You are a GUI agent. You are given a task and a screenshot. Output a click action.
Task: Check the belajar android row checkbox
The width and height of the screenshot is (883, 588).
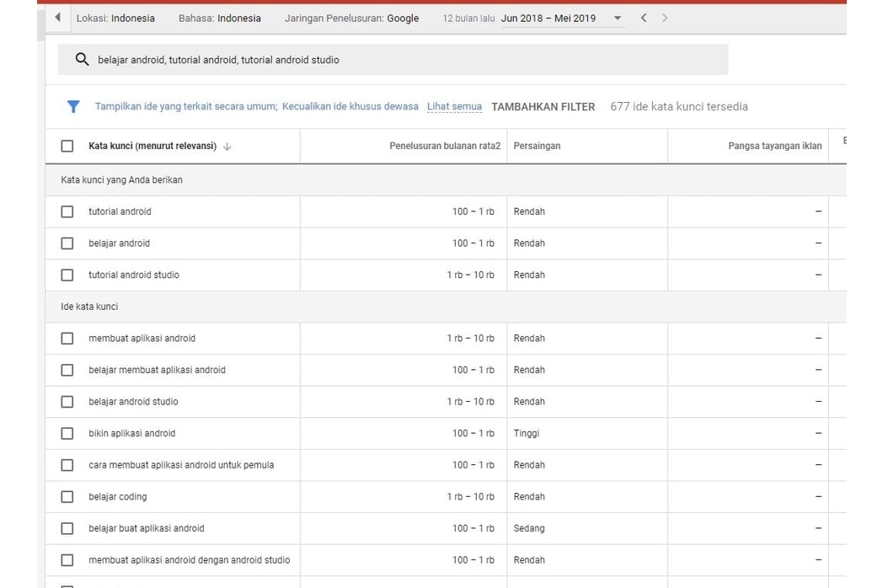[x=67, y=243]
